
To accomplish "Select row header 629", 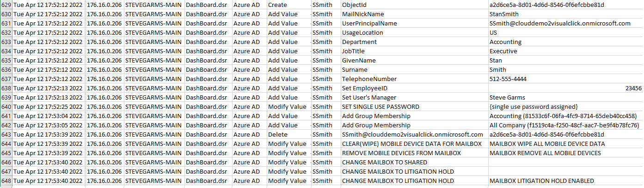I will pyautogui.click(x=6, y=5).
